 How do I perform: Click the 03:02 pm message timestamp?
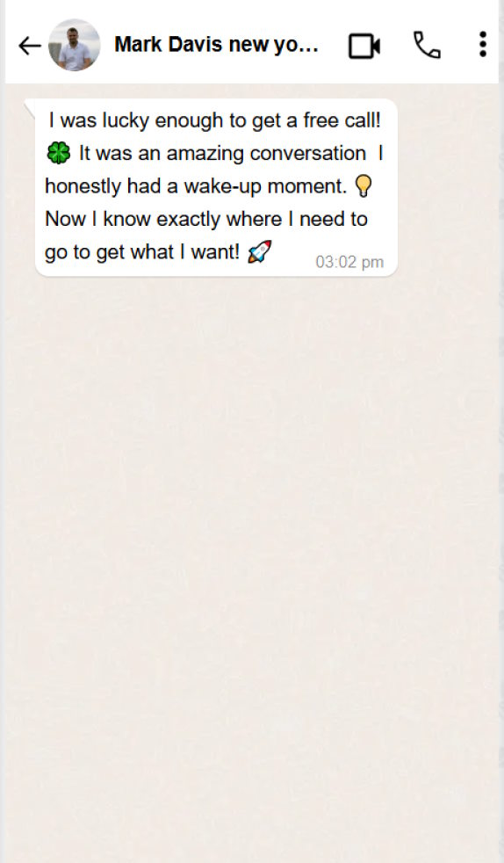[x=349, y=262]
